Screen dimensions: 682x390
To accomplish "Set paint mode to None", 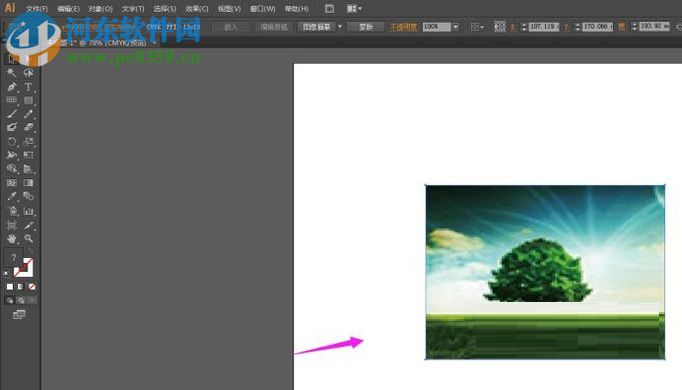I will pos(31,287).
